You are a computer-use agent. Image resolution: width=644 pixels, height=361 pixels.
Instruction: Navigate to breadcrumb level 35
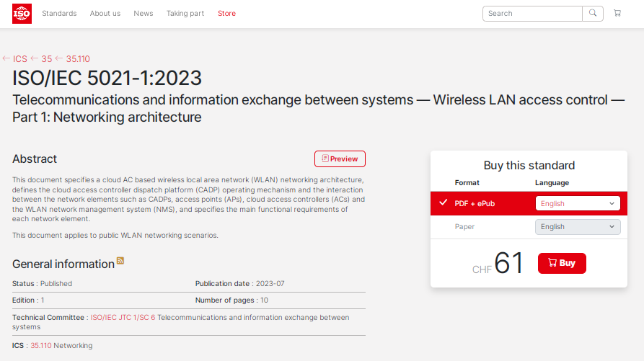[46, 59]
